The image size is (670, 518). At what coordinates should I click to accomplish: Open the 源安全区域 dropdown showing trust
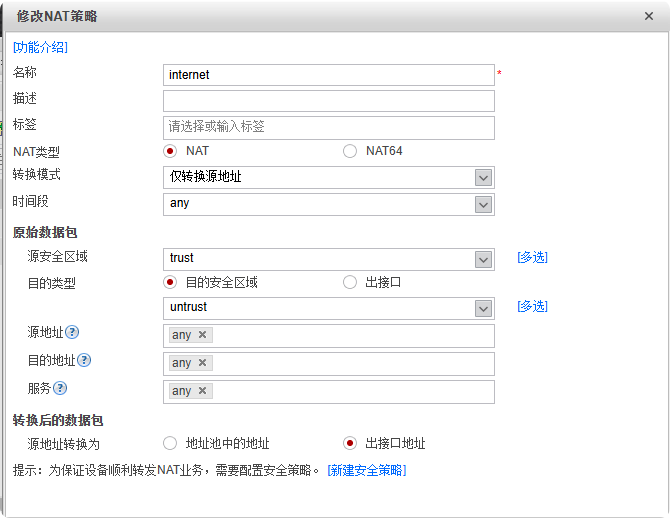point(483,259)
